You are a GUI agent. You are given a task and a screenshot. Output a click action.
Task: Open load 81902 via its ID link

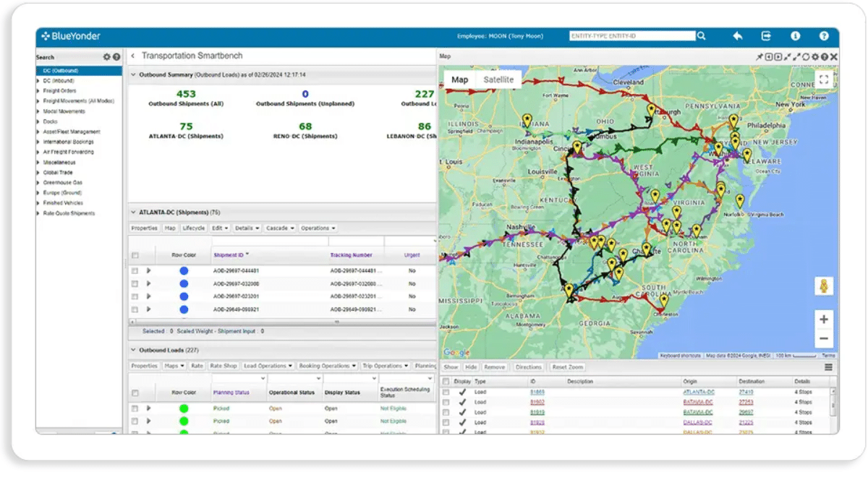(536, 403)
